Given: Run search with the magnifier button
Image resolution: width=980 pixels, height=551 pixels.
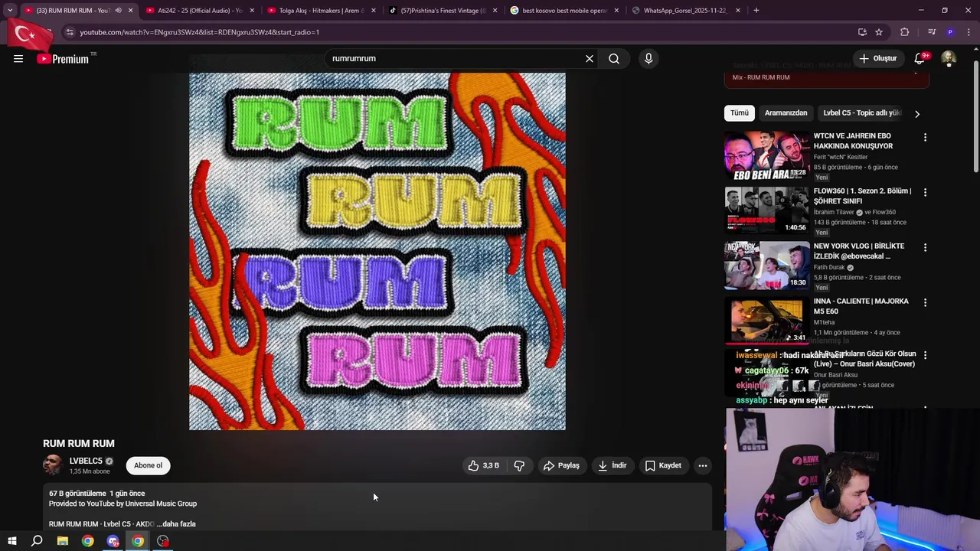Looking at the screenshot, I should (x=614, y=58).
